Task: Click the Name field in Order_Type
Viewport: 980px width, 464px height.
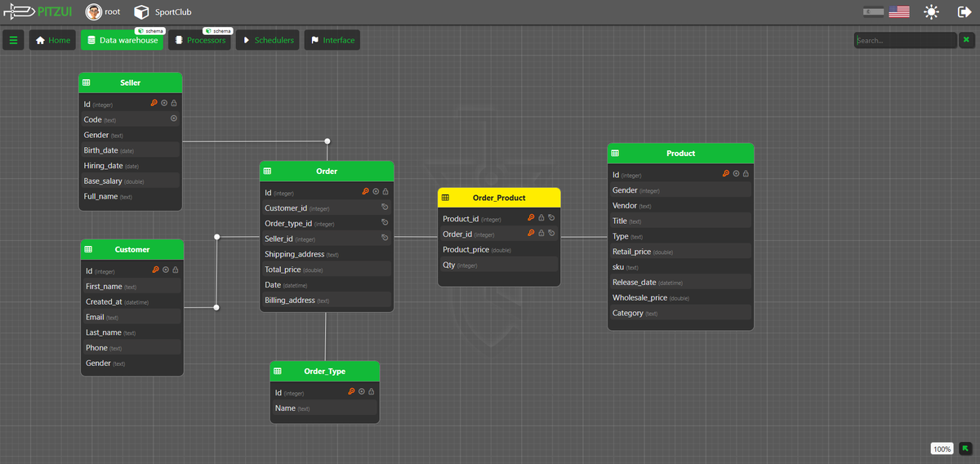Action: [325, 408]
